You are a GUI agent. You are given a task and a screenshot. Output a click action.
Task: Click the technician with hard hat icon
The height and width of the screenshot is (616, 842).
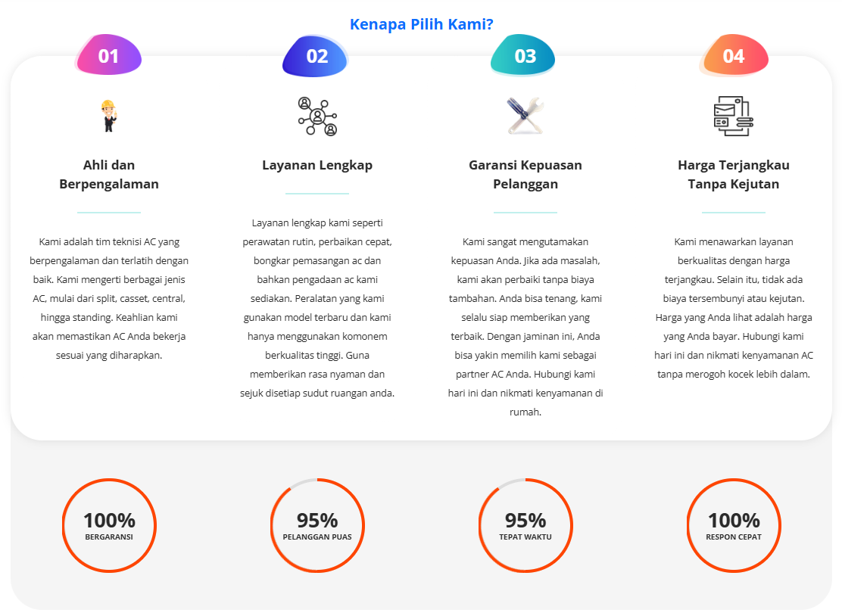[109, 116]
